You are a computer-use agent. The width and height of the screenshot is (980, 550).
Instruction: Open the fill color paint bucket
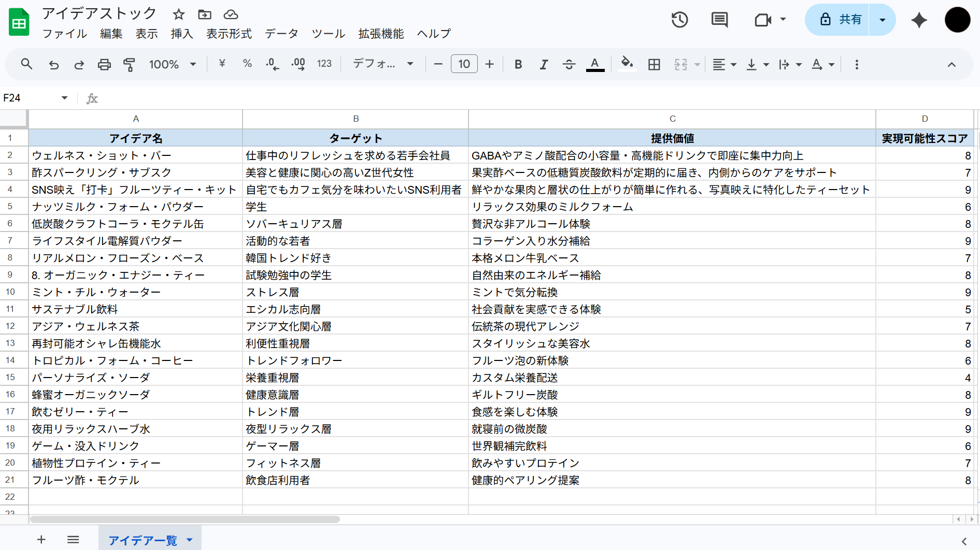(627, 64)
